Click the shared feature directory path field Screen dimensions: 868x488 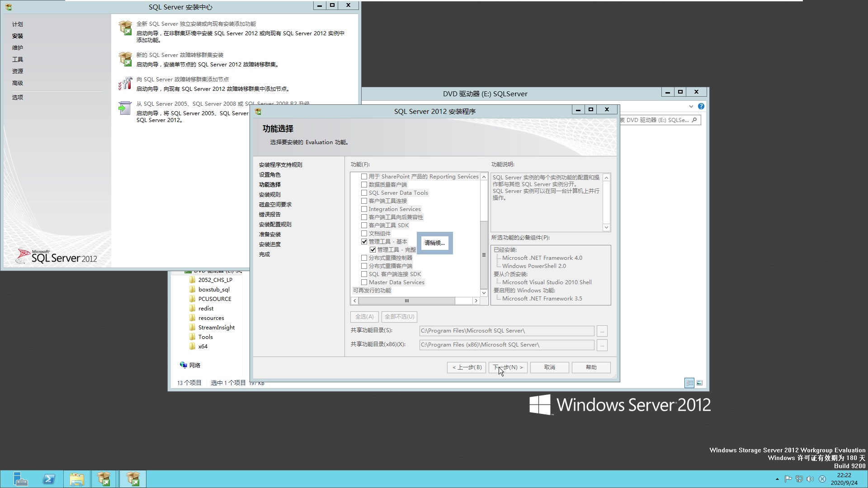click(x=506, y=330)
